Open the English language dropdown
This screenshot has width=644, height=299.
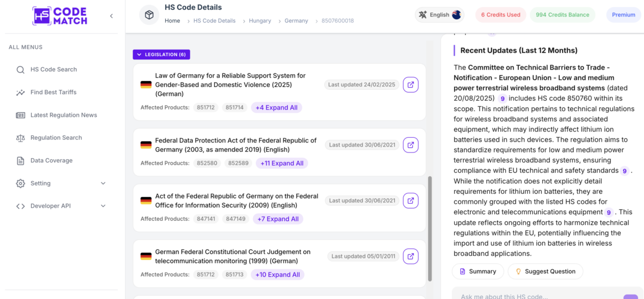point(440,15)
